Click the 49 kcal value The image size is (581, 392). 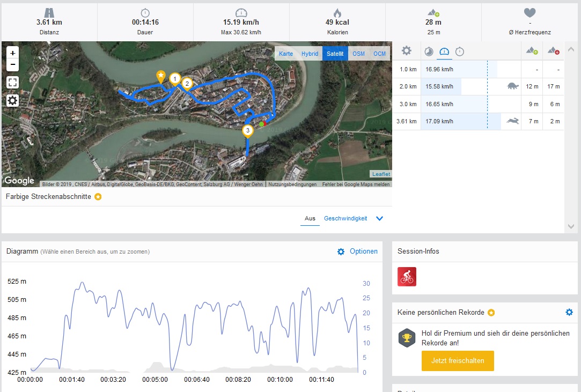(337, 22)
